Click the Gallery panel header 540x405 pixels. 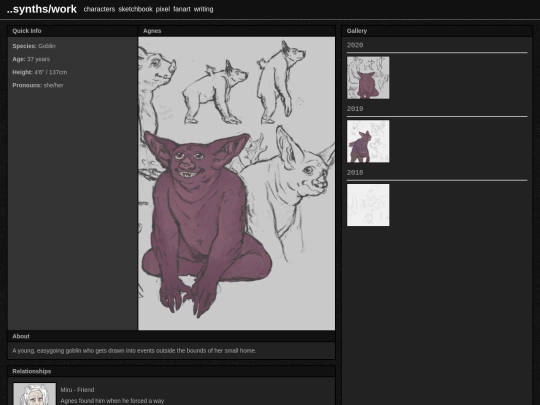pos(437,31)
